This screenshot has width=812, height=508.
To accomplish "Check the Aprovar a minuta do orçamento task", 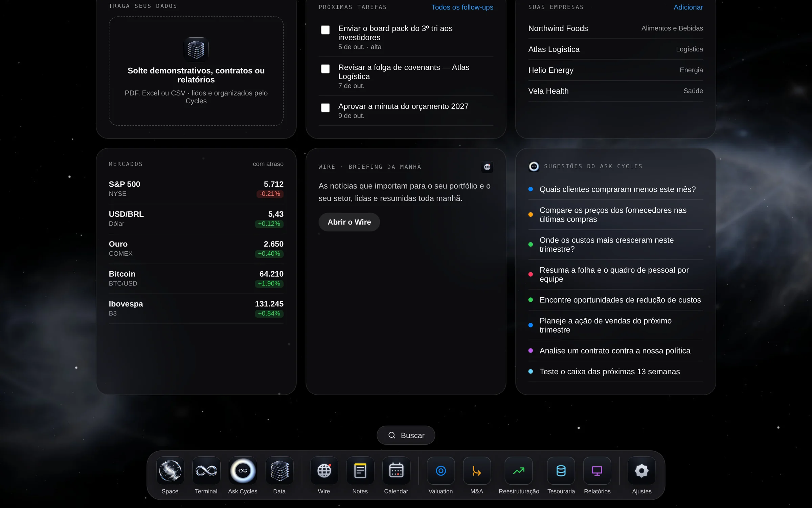I will pos(325,108).
